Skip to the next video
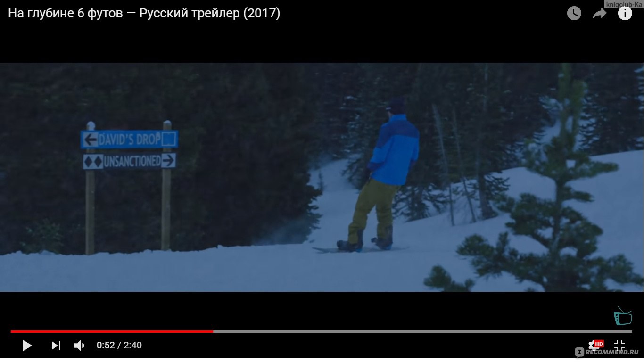 click(x=56, y=346)
